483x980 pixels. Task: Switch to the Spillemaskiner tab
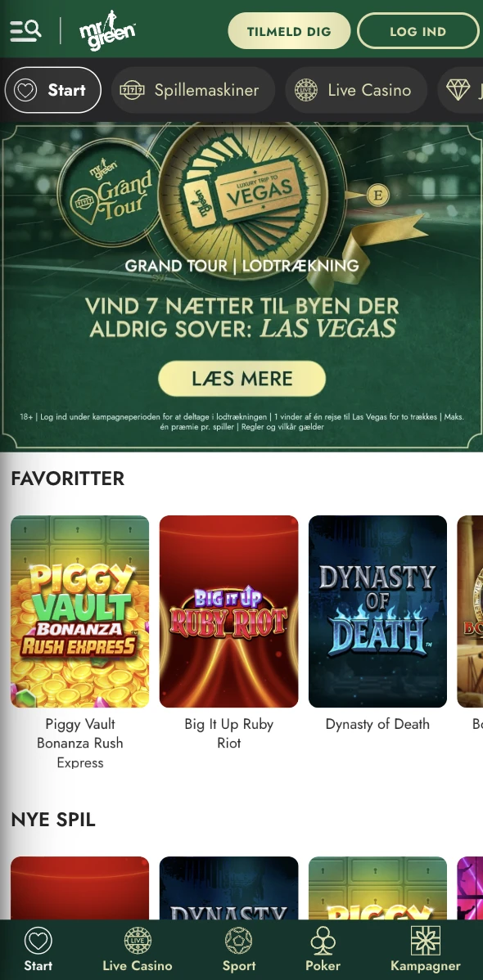(x=192, y=90)
